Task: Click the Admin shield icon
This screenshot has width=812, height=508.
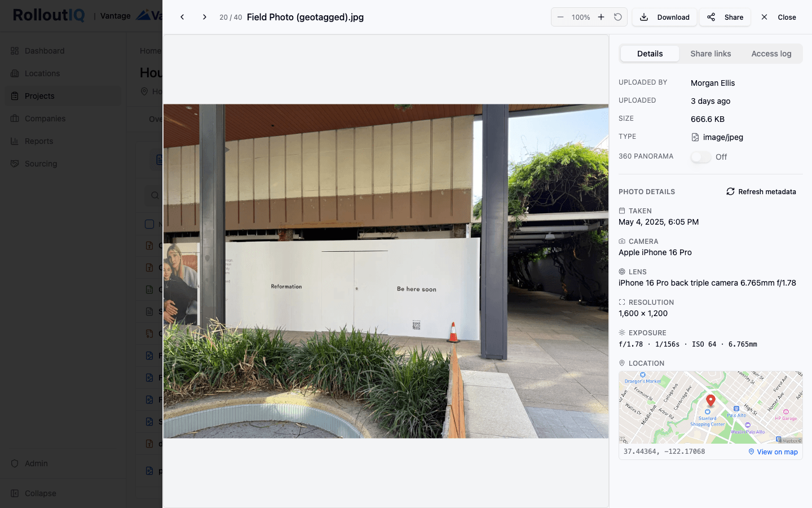Action: pos(15,463)
